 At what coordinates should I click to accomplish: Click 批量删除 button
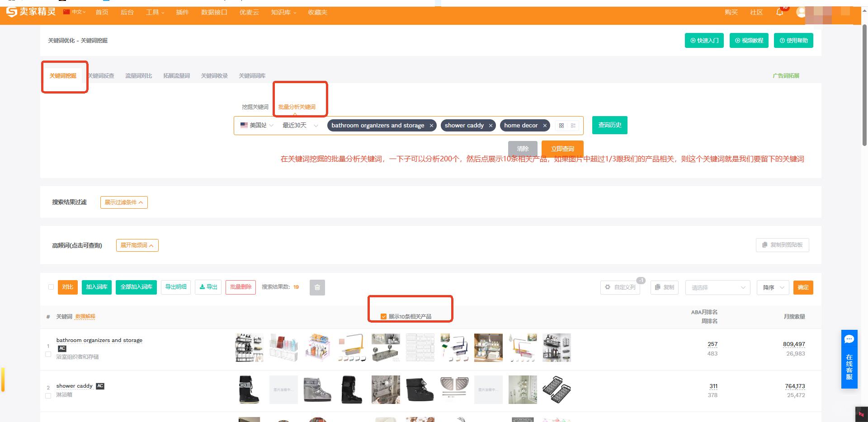tap(241, 287)
